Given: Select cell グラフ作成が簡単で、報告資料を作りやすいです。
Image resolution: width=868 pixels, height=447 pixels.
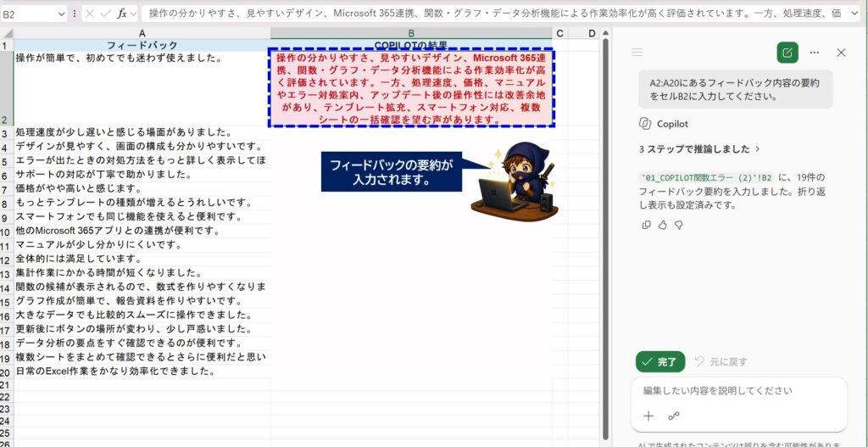Looking at the screenshot, I should pyautogui.click(x=142, y=301).
